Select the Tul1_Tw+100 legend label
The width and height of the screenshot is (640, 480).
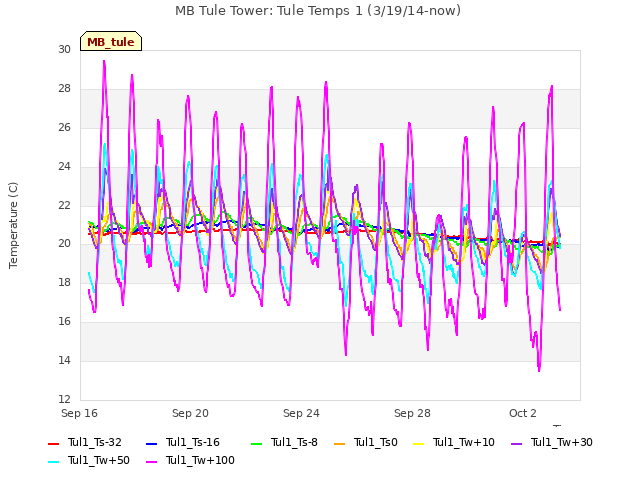(200, 460)
